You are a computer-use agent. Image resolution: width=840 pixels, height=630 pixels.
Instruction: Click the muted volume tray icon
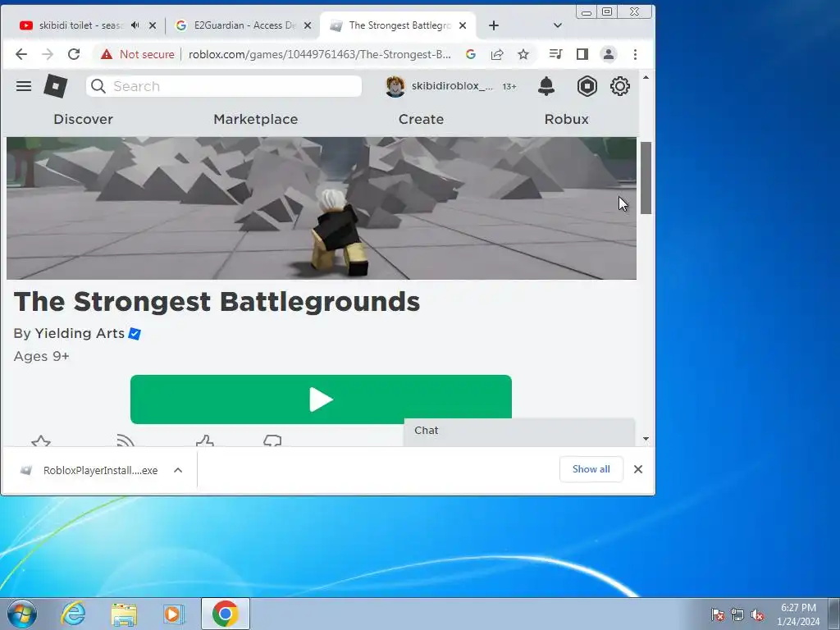point(757,615)
